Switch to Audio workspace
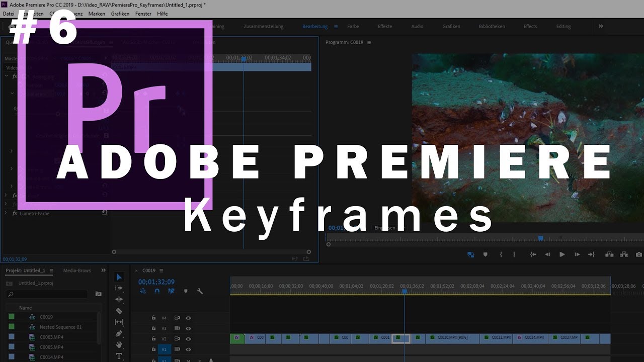 pyautogui.click(x=417, y=27)
